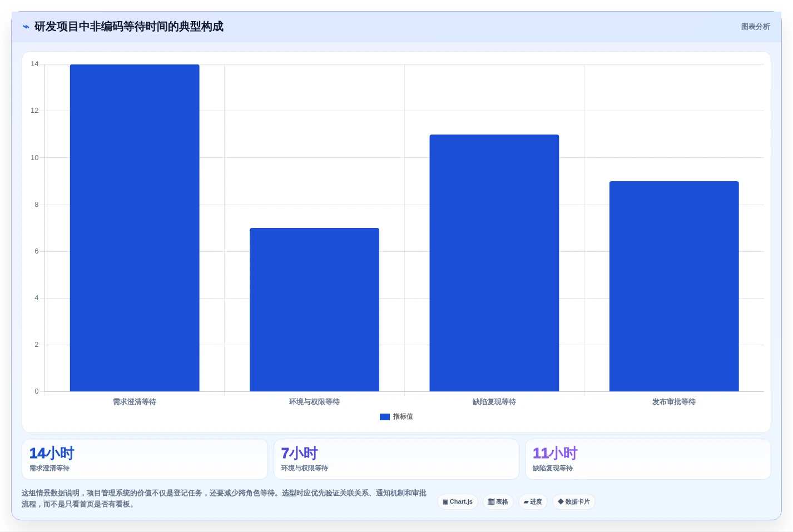This screenshot has height=532, width=793.
Task: Click the Chart.js tag chip
Action: (x=458, y=501)
